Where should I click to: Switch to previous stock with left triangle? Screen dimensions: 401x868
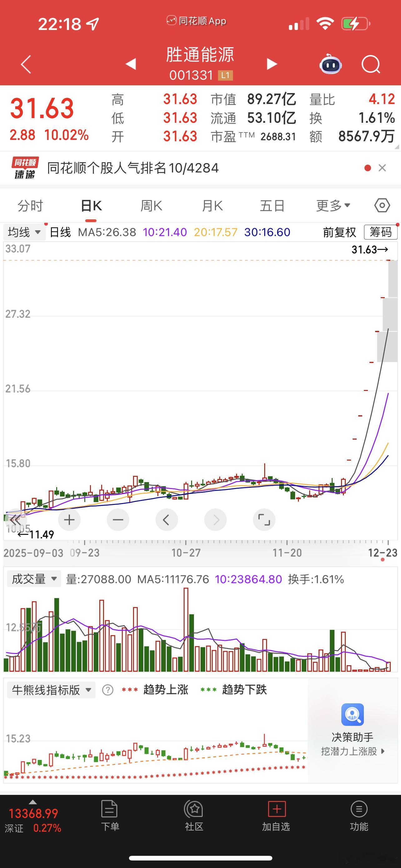(131, 64)
